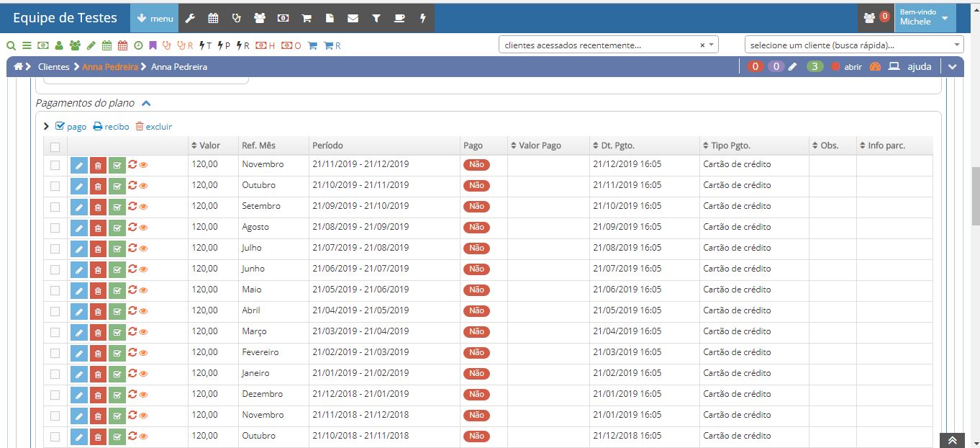This screenshot has height=448, width=980.
Task: Open the 'clientes acessados recentemente' dropdown
Action: [608, 45]
